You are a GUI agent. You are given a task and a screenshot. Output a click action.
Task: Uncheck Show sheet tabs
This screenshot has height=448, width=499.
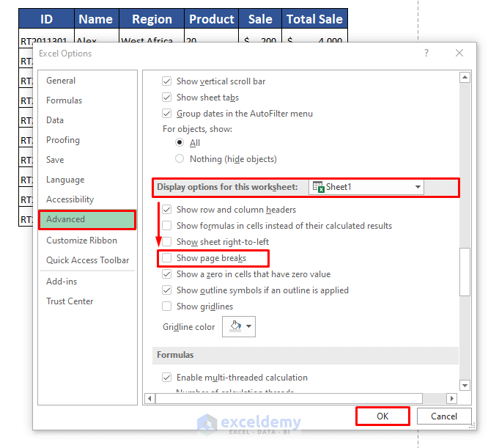coord(167,97)
